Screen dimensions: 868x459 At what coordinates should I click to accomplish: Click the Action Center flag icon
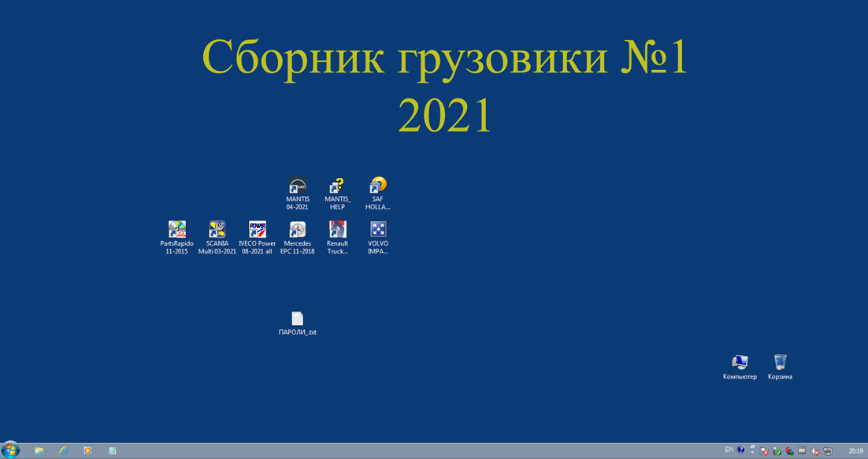tap(764, 451)
